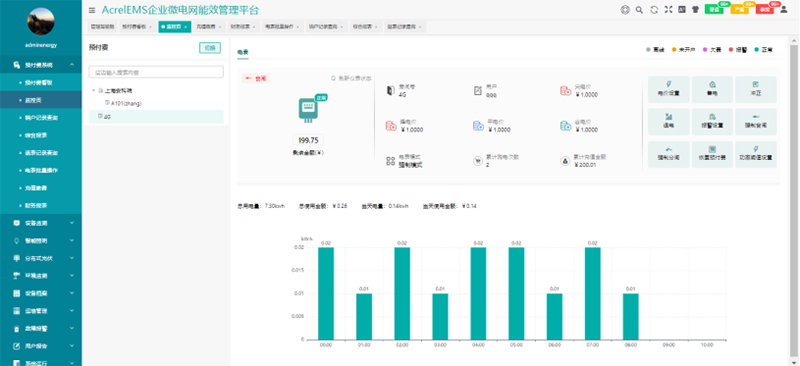
Task: Open the search magnifier icon in header
Action: tap(639, 10)
